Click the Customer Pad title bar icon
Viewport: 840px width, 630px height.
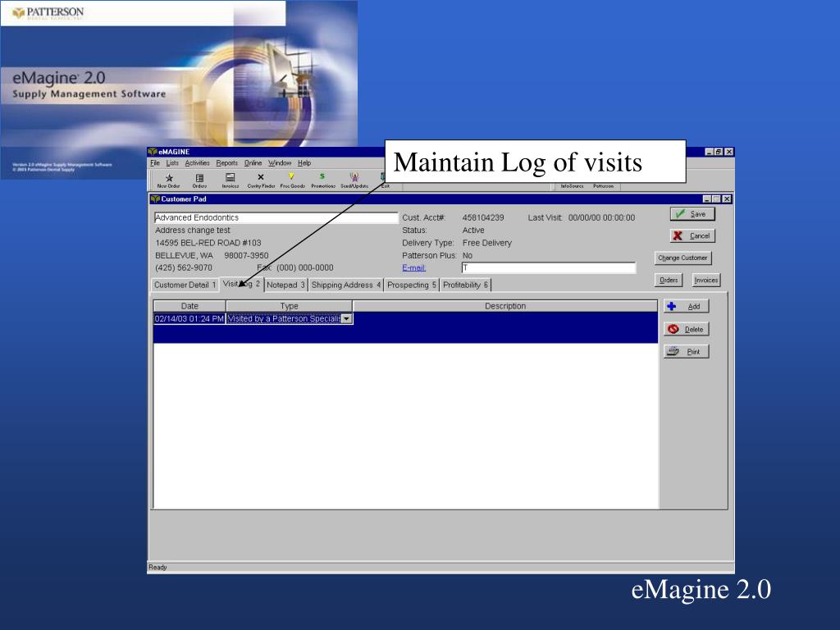click(155, 199)
